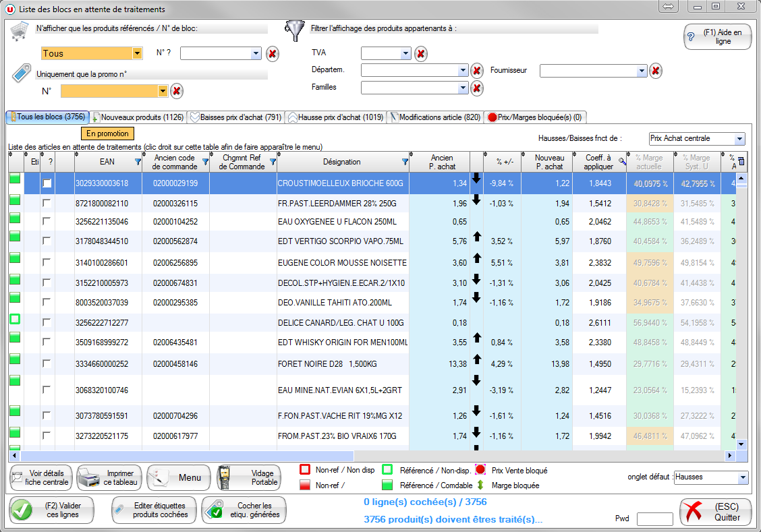The image size is (761, 532).
Task: Reset the Fournisseur filter using red X
Action: (654, 71)
